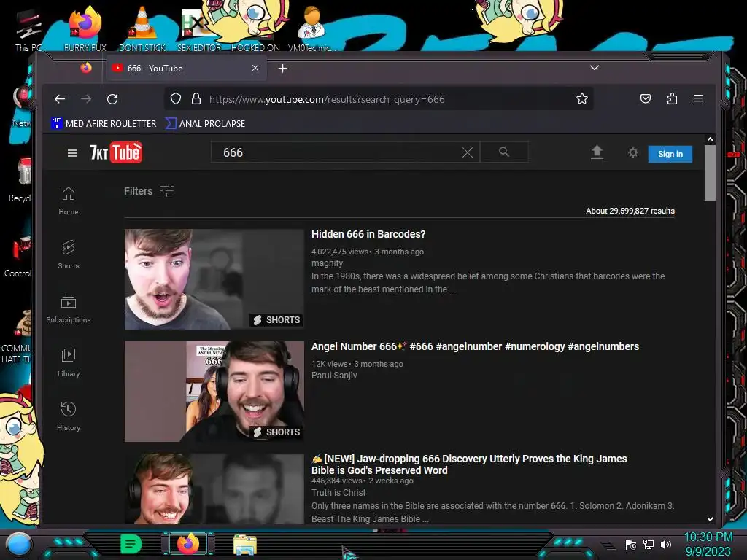The image size is (747, 560).
Task: Open the Truth is Christ channel link
Action: tap(338, 493)
